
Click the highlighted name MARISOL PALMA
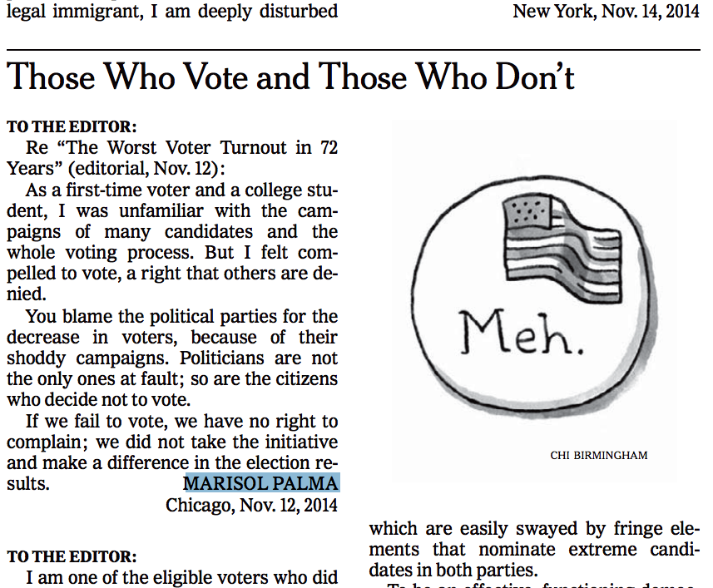click(261, 483)
